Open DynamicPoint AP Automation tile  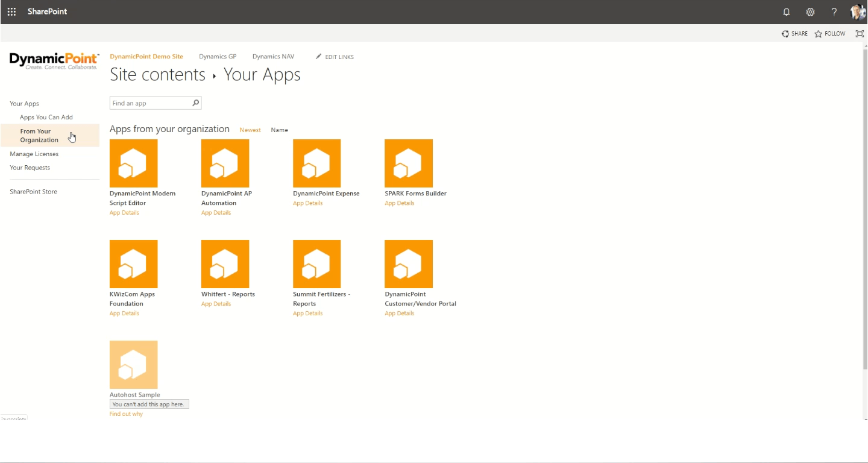(x=225, y=163)
